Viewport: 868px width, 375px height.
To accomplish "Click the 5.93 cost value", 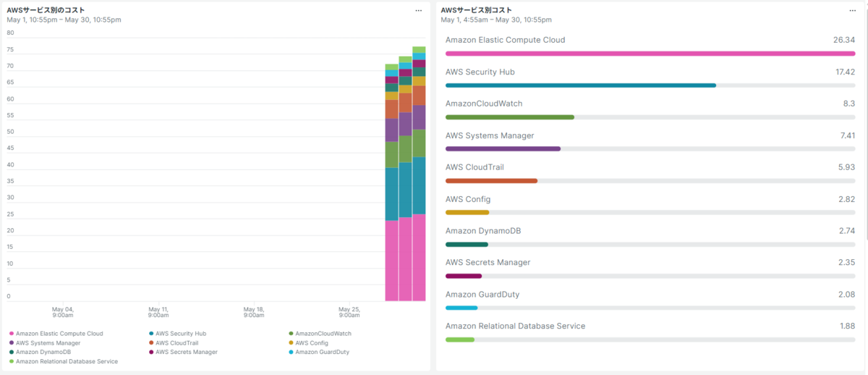I will (847, 168).
